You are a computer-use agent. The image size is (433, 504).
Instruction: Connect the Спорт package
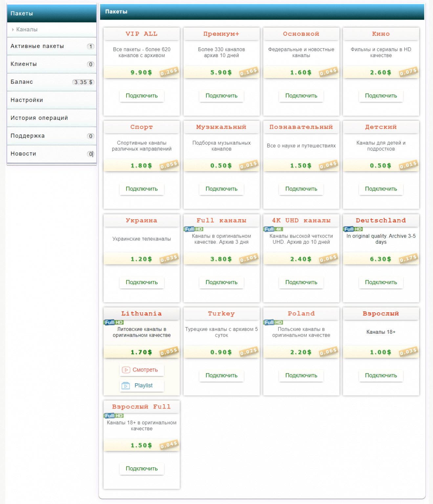pos(141,189)
